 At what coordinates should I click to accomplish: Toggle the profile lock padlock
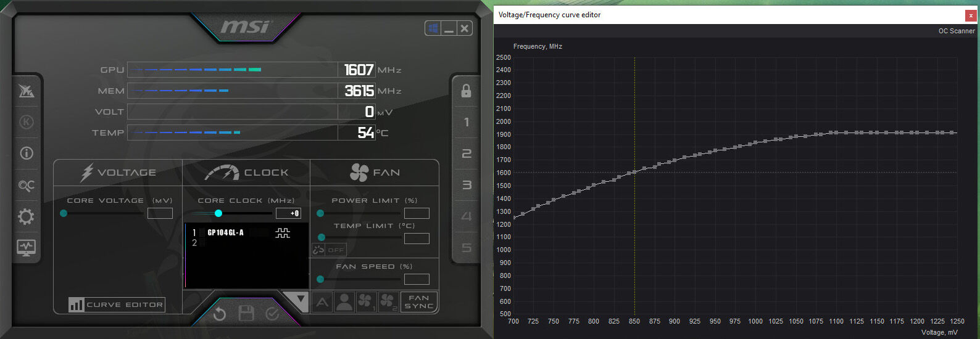click(466, 91)
